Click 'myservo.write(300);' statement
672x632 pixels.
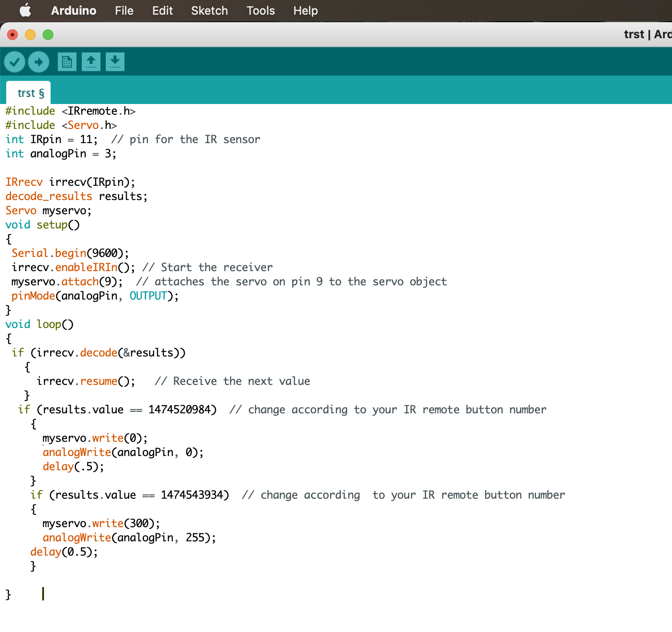[101, 524]
